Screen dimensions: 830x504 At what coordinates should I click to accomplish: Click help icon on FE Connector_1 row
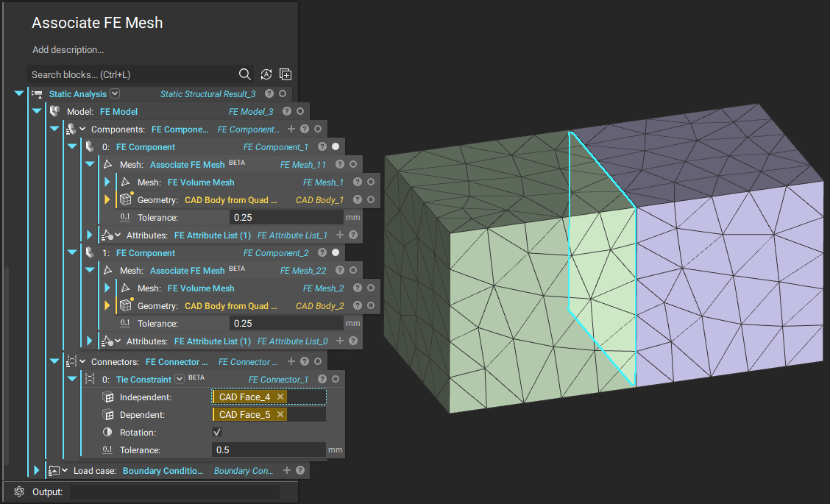322,379
